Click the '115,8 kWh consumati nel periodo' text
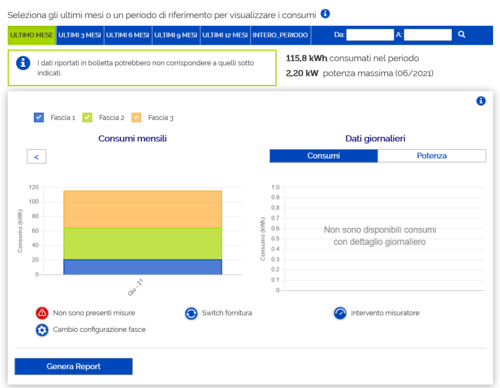 click(352, 58)
